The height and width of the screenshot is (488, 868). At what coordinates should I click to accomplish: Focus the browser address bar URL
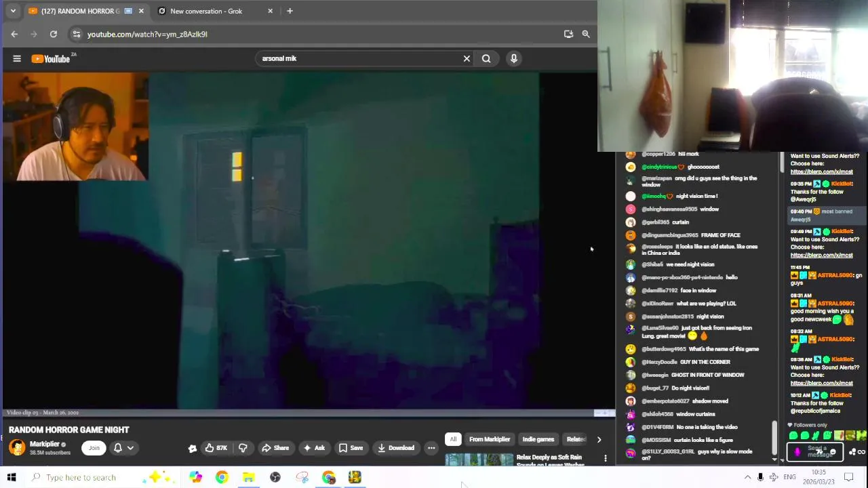147,34
